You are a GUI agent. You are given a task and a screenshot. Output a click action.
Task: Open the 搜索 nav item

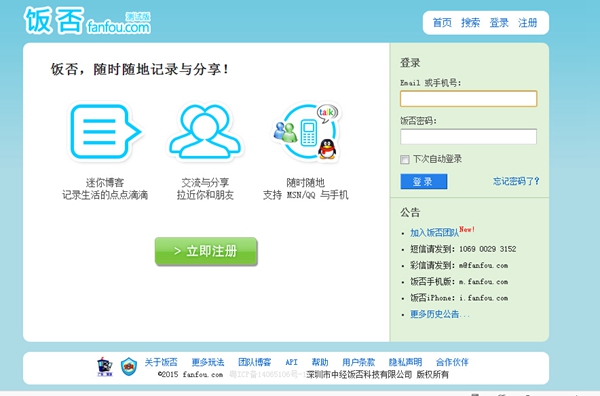pyautogui.click(x=470, y=23)
